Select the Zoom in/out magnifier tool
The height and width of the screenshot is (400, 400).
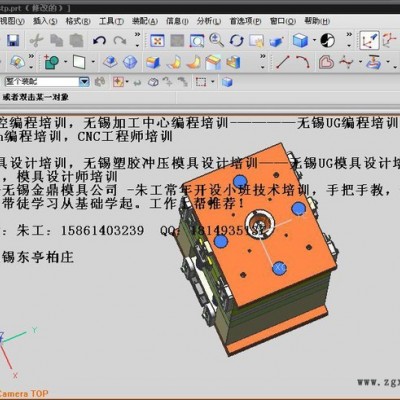pos(216,40)
